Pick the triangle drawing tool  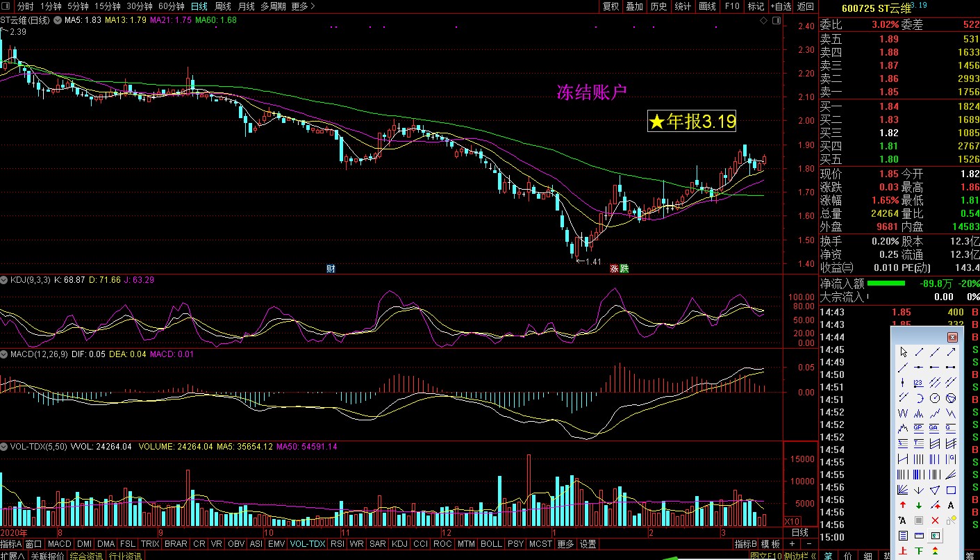[935, 490]
